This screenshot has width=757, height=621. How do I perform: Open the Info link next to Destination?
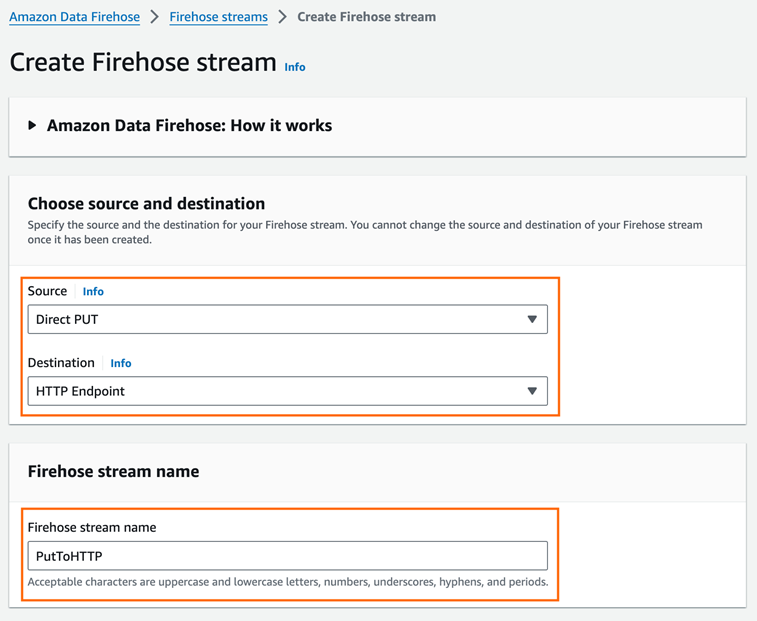coord(121,363)
